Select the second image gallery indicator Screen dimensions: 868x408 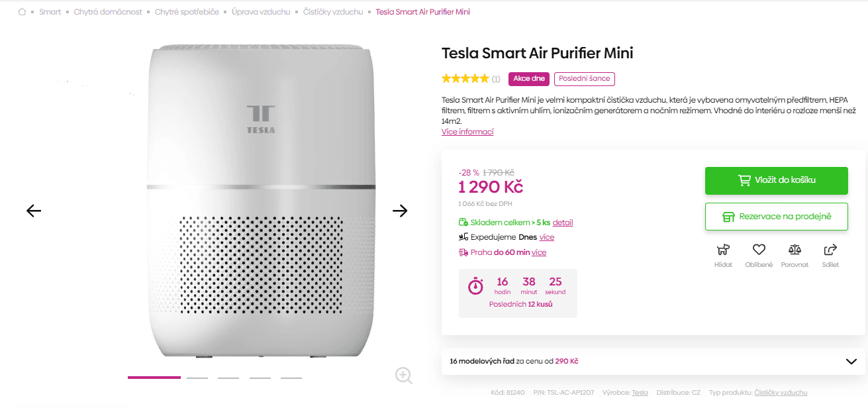pos(197,378)
